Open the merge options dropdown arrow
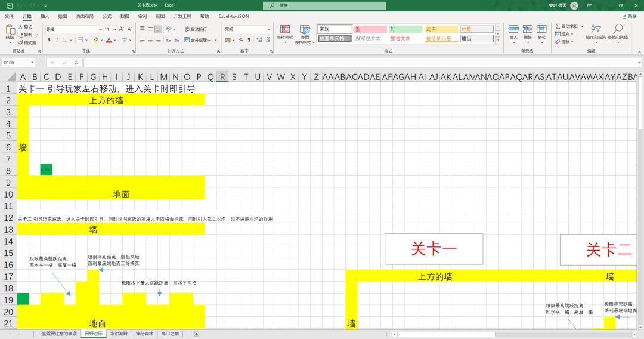 point(216,40)
